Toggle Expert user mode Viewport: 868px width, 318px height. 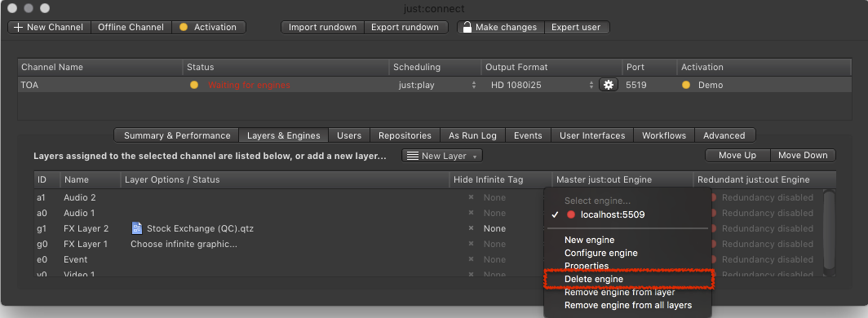pyautogui.click(x=576, y=27)
